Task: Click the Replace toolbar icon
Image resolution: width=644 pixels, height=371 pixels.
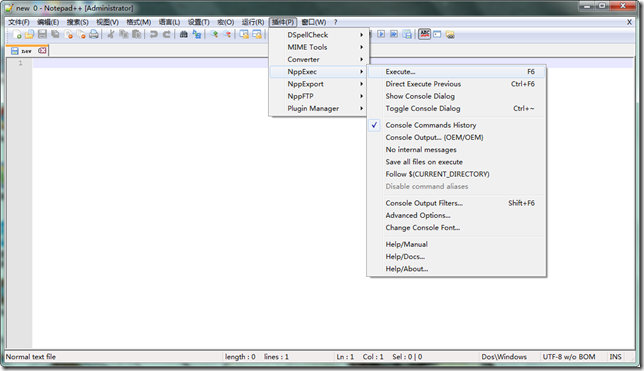Action: 197,35
